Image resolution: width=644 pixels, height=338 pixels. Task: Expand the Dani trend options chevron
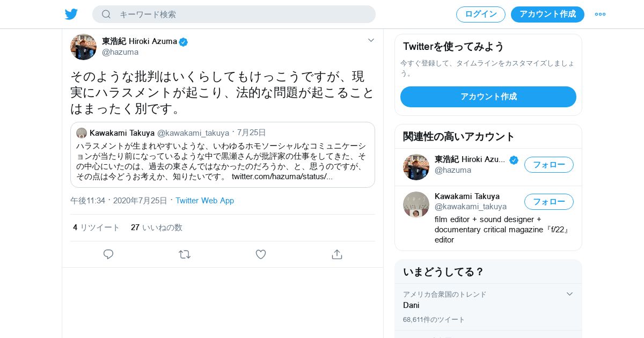click(x=569, y=294)
